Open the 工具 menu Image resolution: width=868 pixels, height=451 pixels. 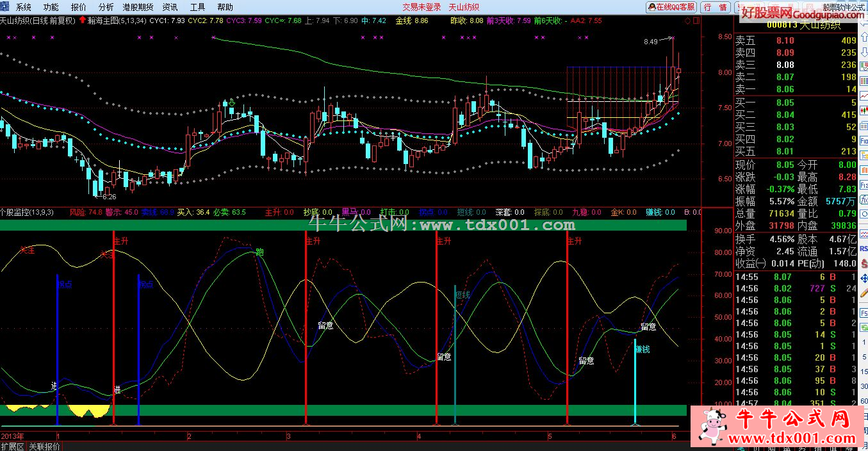point(198,7)
